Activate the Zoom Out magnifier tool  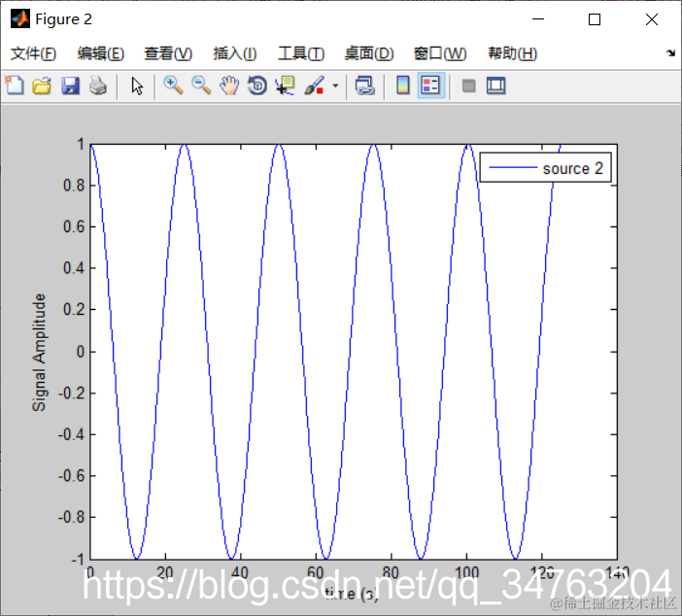pyautogui.click(x=201, y=86)
